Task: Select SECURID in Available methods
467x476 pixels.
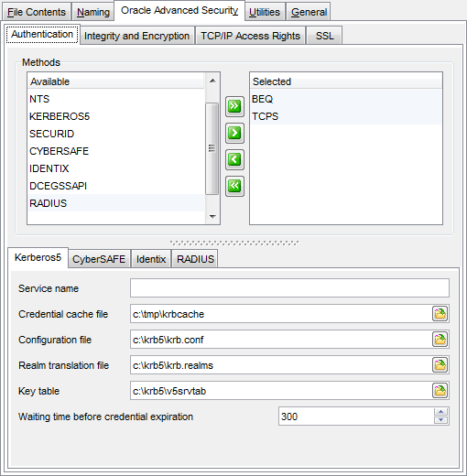Action: (x=116, y=134)
